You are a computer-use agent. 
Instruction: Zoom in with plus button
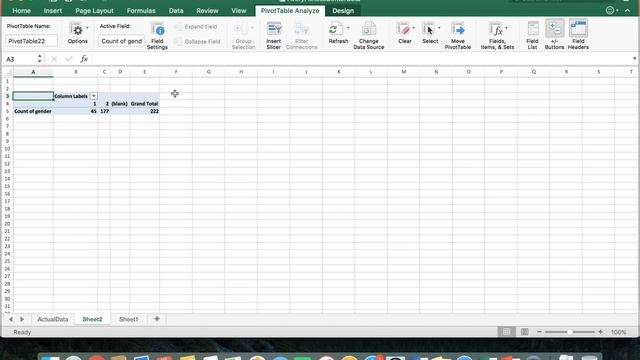(x=600, y=332)
